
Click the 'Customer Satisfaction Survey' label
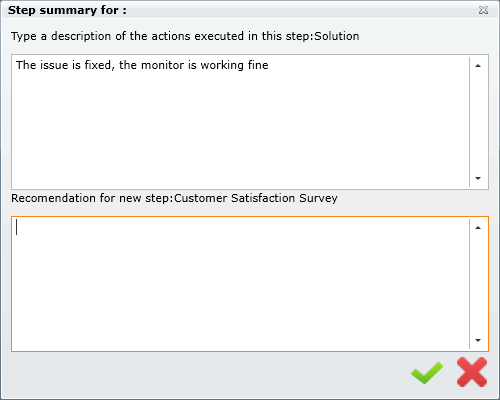[x=256, y=198]
